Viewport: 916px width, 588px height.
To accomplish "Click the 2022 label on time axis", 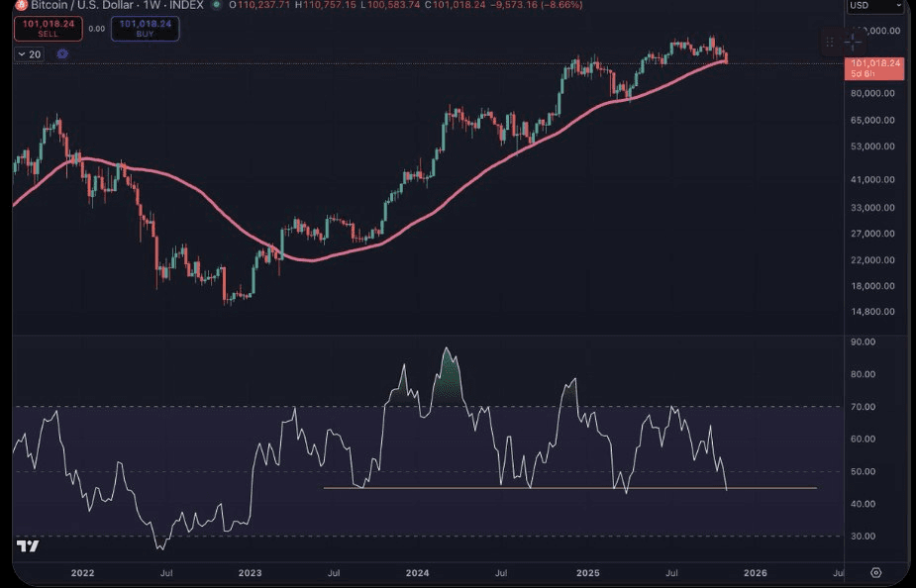I will [82, 572].
